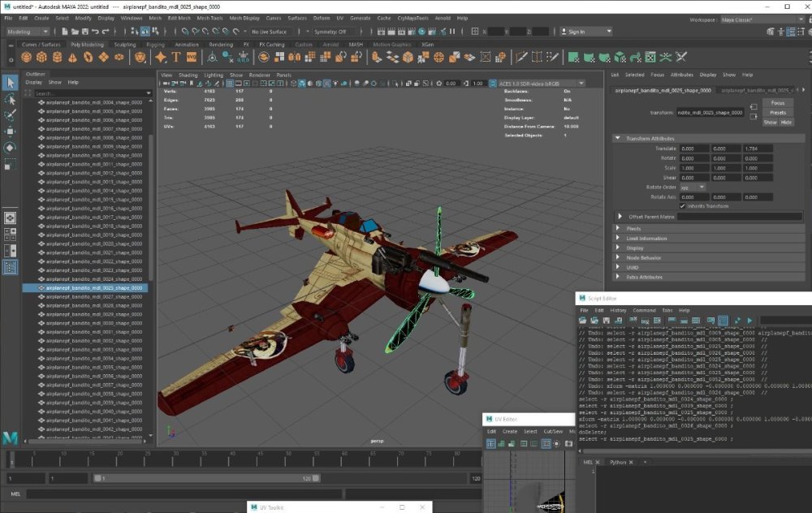
Task: Select the arrow Select tool in toolbox
Action: point(11,82)
